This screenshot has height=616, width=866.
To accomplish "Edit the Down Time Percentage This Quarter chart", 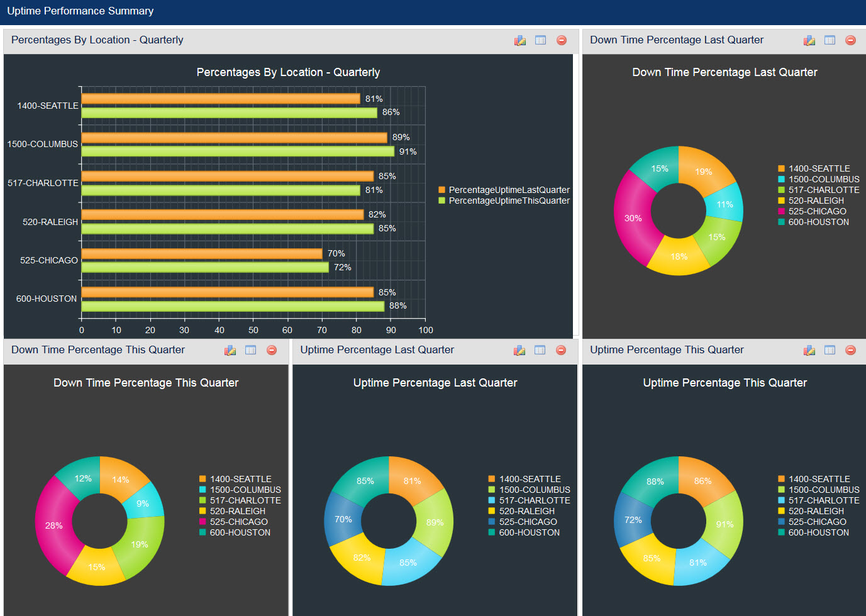I will [230, 350].
